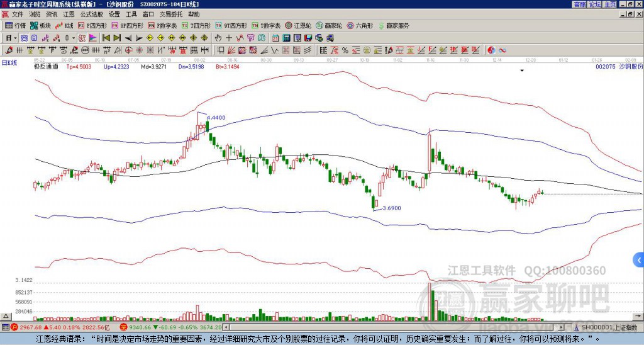Select the red fan-lines drawing tool
Viewport: 644px width, 345px height.
pos(231,50)
